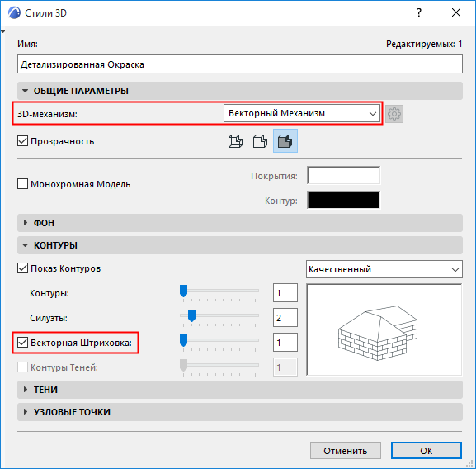Toggle the Прозрачность checkbox
This screenshot has height=469, width=476.
23,141
